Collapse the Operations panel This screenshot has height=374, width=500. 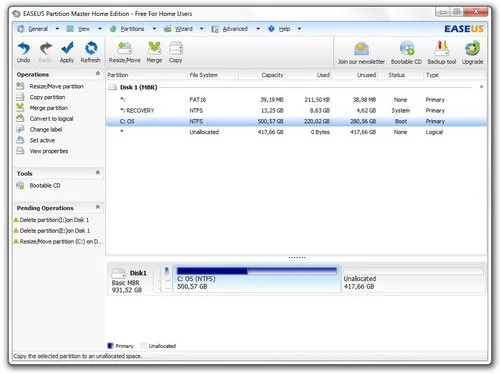tap(98, 73)
